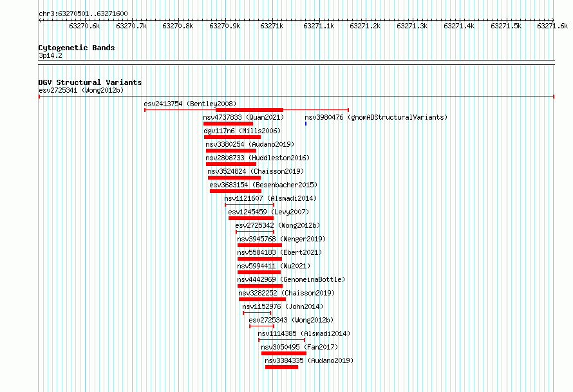Click esv3683154 (Besenbacher2015) label
573x392 pixels.
[263, 185]
